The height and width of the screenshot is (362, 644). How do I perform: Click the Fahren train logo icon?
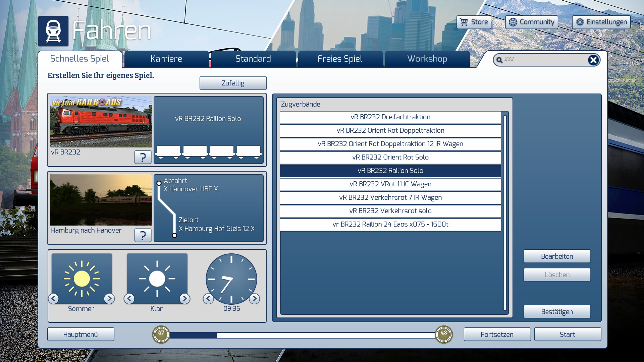pos(53,31)
